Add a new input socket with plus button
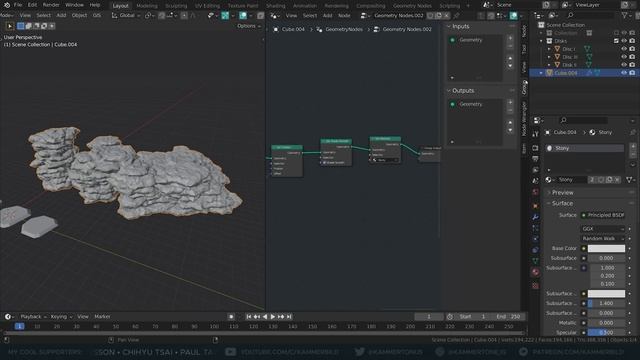This screenshot has width=640, height=360. [x=510, y=38]
